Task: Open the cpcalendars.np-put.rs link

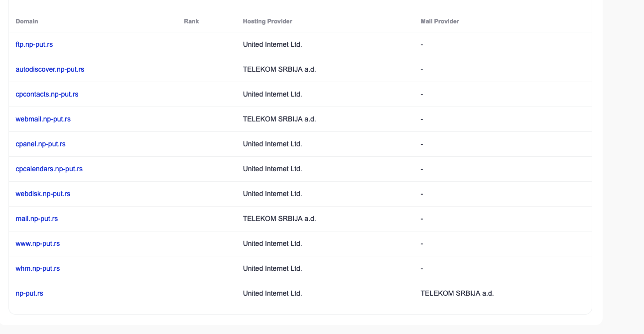Action: tap(49, 169)
